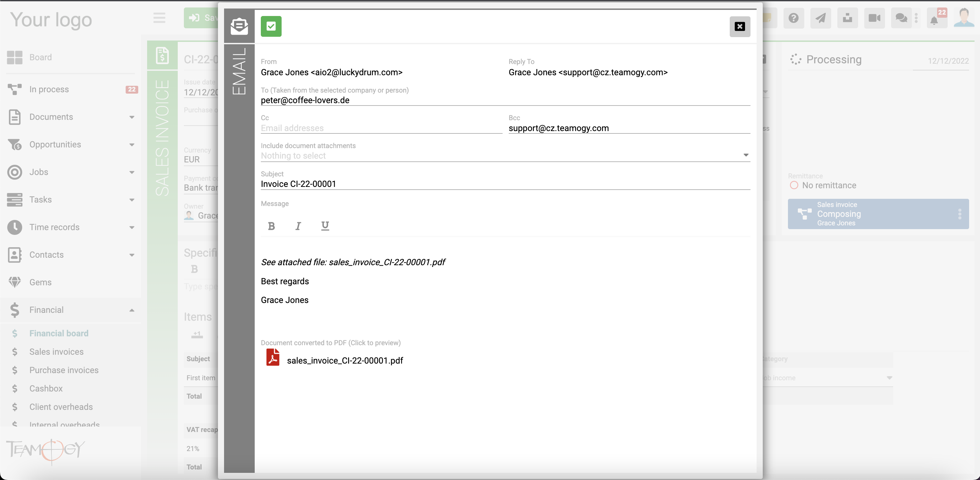Click the 'See attached file' message line
980x480 pixels.
click(353, 262)
